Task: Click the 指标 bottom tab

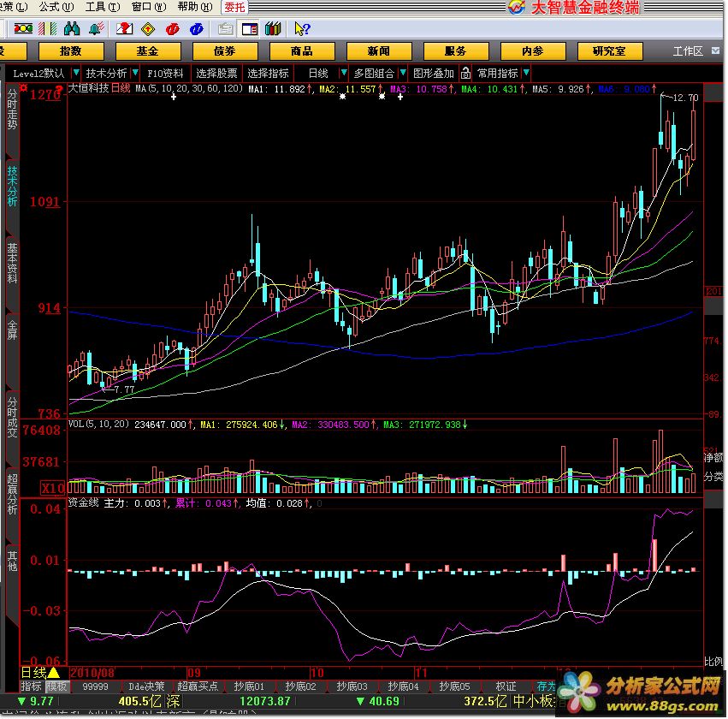Action: click(32, 686)
